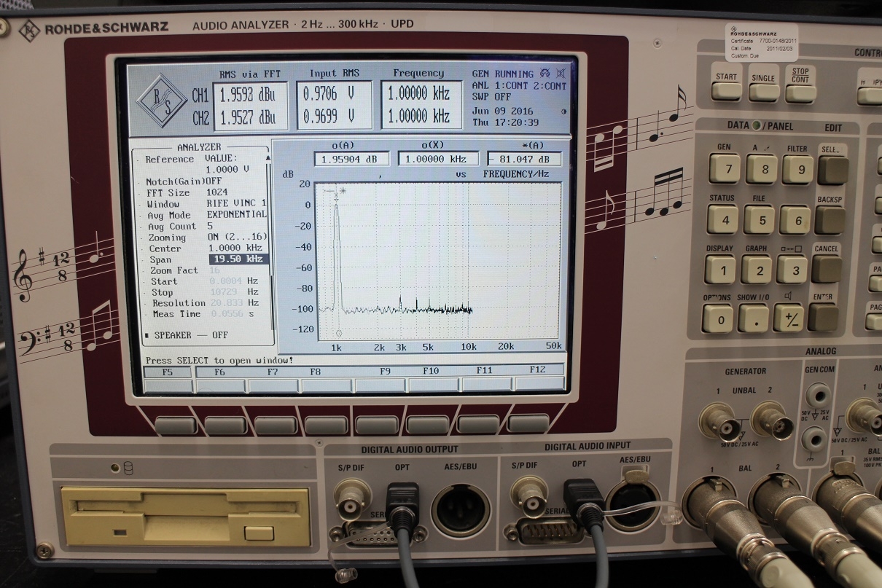Push the SINGLE measurement key

[763, 92]
